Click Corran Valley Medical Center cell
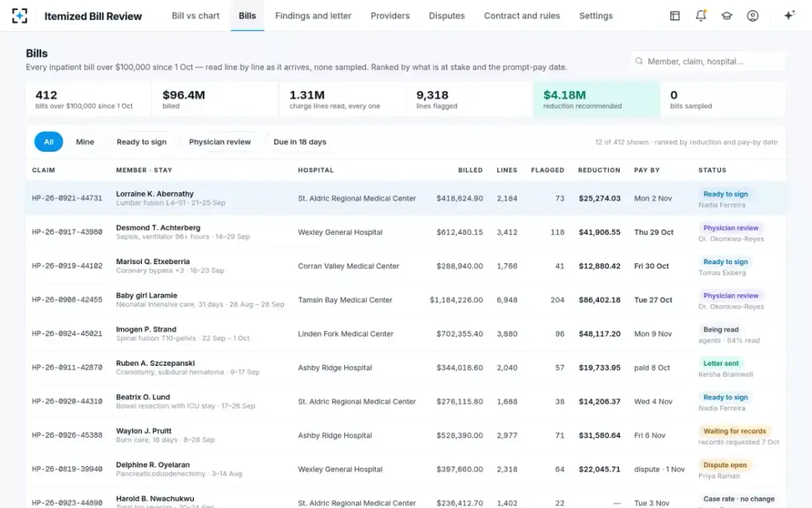This screenshot has height=508, width=812. [x=348, y=266]
